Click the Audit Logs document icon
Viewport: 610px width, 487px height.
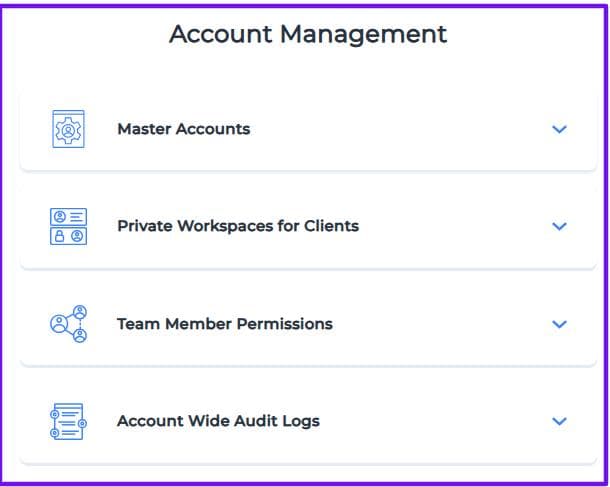click(x=68, y=421)
